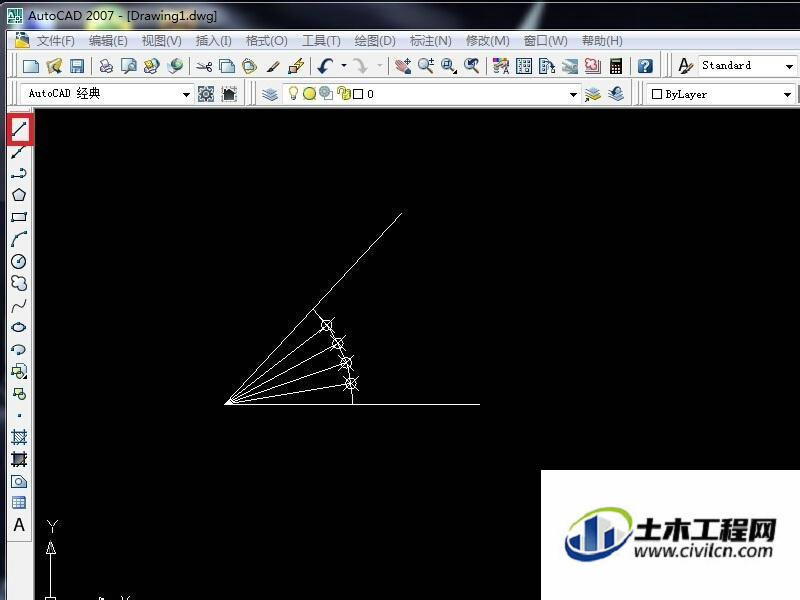This screenshot has width=800, height=600.
Task: Select the Make Block tool
Action: click(19, 393)
